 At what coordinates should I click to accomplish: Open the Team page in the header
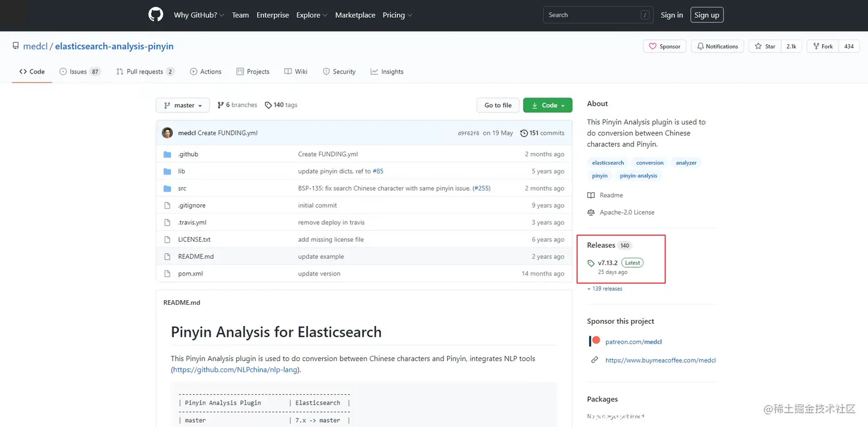[x=241, y=15]
